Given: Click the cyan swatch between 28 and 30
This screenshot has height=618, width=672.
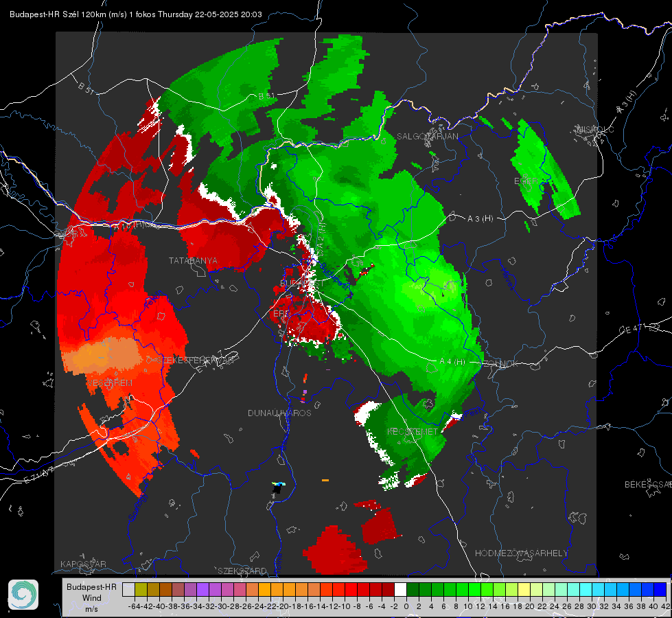Looking at the screenshot, I should [586, 589].
